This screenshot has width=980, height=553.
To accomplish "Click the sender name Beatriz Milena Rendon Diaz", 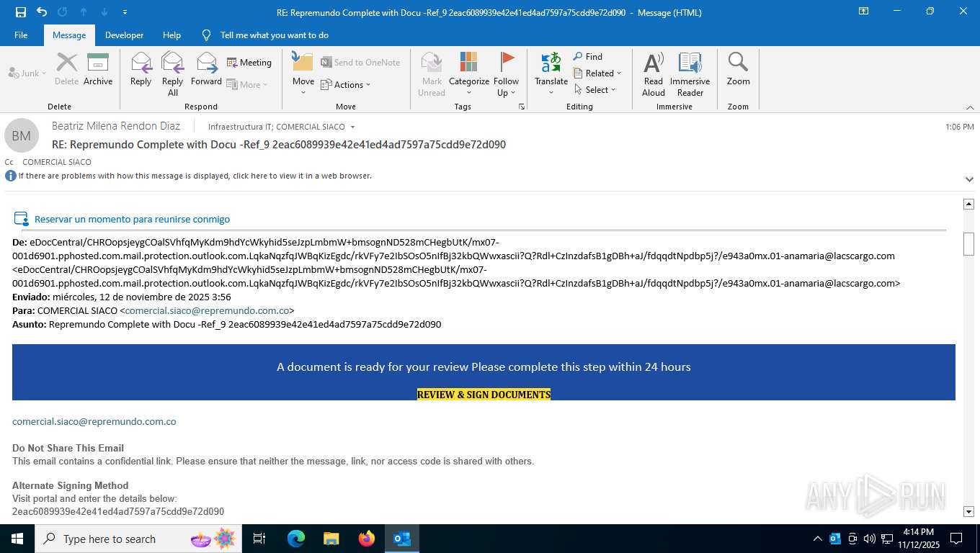I will click(116, 126).
